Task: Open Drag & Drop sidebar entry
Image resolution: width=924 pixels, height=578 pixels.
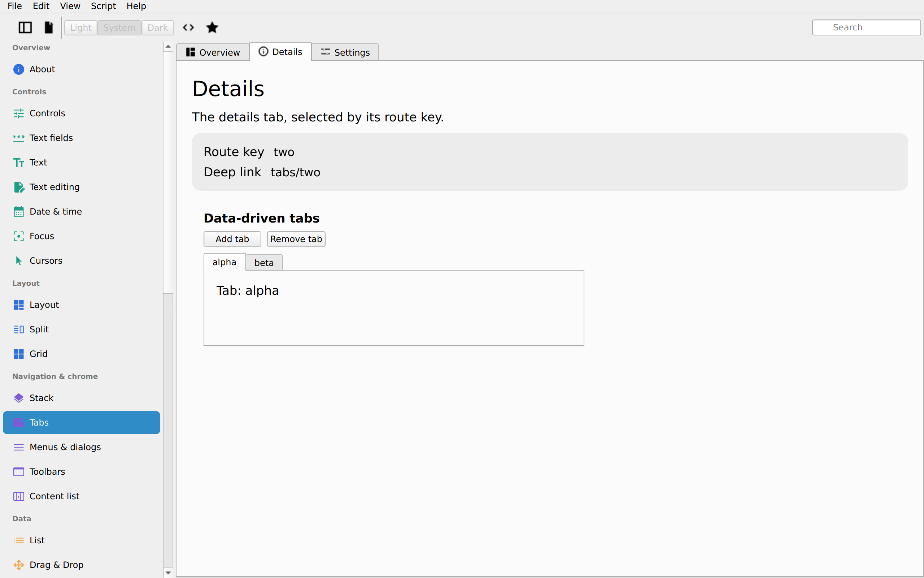Action: tap(81, 565)
